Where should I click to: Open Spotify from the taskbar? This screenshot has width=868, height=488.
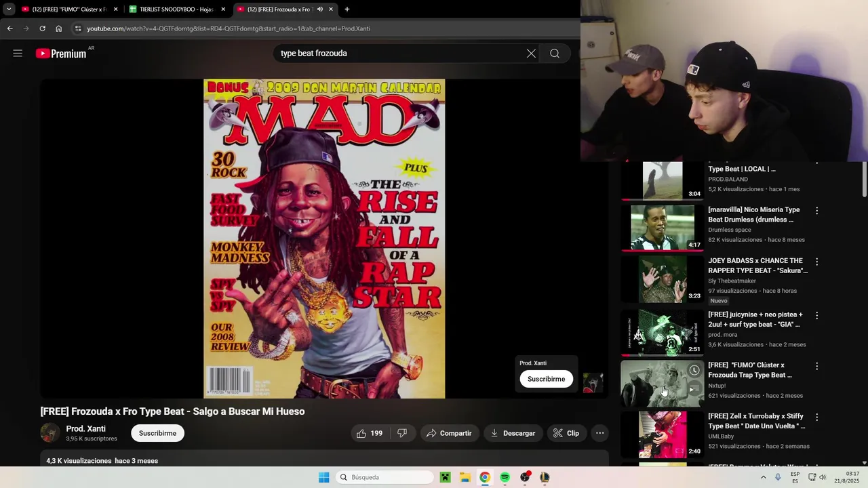(x=505, y=477)
